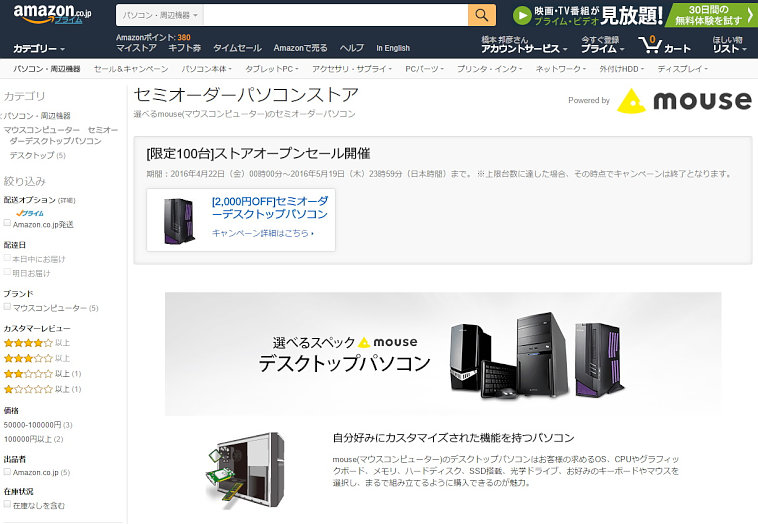
Task: Check the 明日お届け checkbox
Action: pos(7,272)
